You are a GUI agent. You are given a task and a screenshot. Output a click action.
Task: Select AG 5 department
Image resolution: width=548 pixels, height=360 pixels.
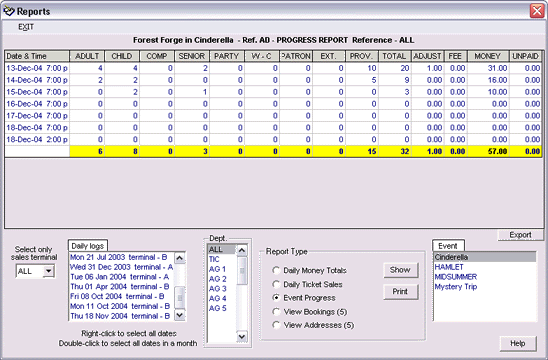222,308
